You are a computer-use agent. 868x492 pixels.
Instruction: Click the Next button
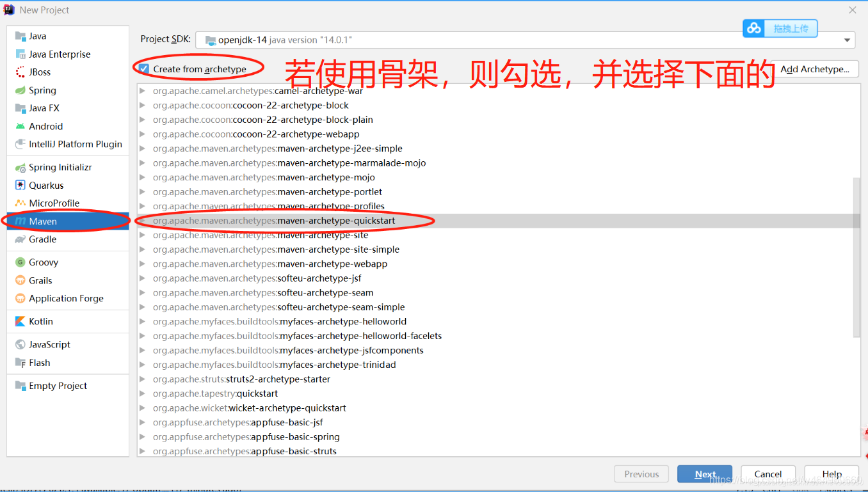(x=705, y=474)
